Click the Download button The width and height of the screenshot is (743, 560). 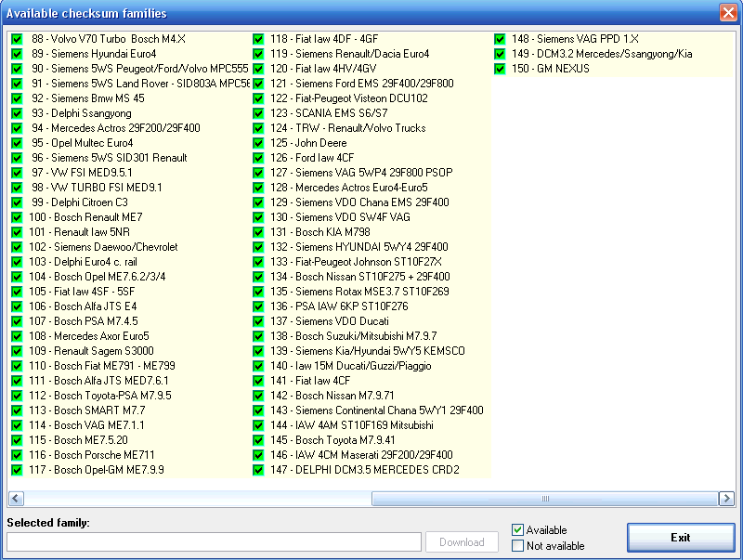click(x=462, y=542)
